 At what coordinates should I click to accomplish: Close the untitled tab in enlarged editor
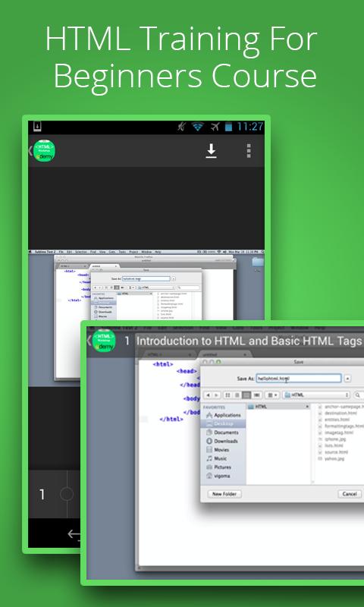[x=244, y=354]
